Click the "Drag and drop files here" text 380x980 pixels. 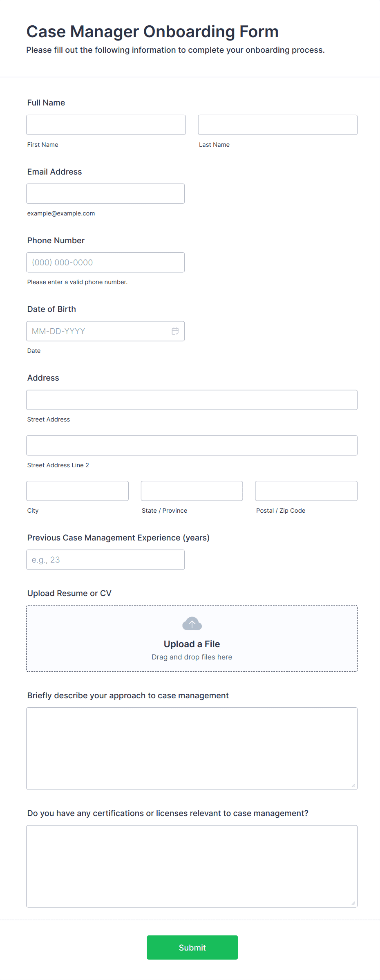point(192,657)
